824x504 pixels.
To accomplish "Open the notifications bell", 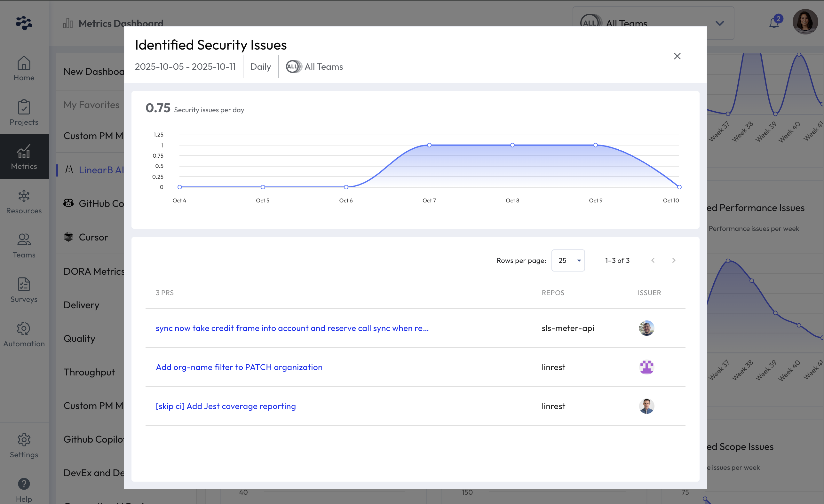I will pos(774,23).
